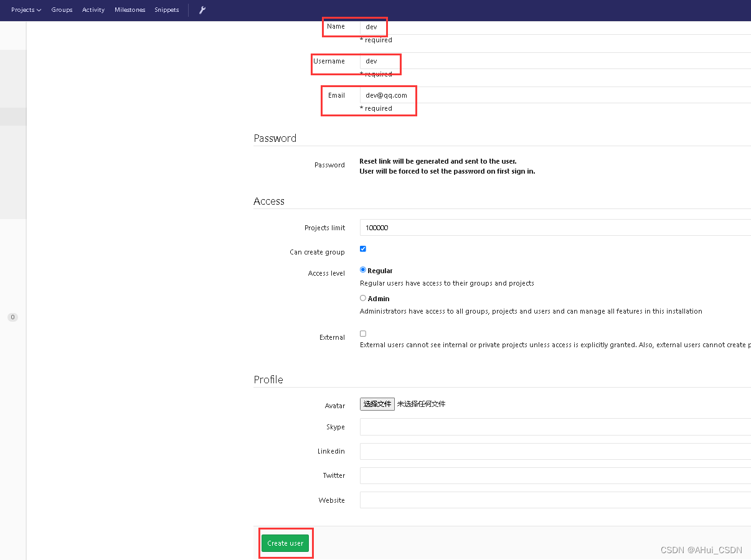
Task: Open the admin area wrench icon
Action: (x=202, y=10)
